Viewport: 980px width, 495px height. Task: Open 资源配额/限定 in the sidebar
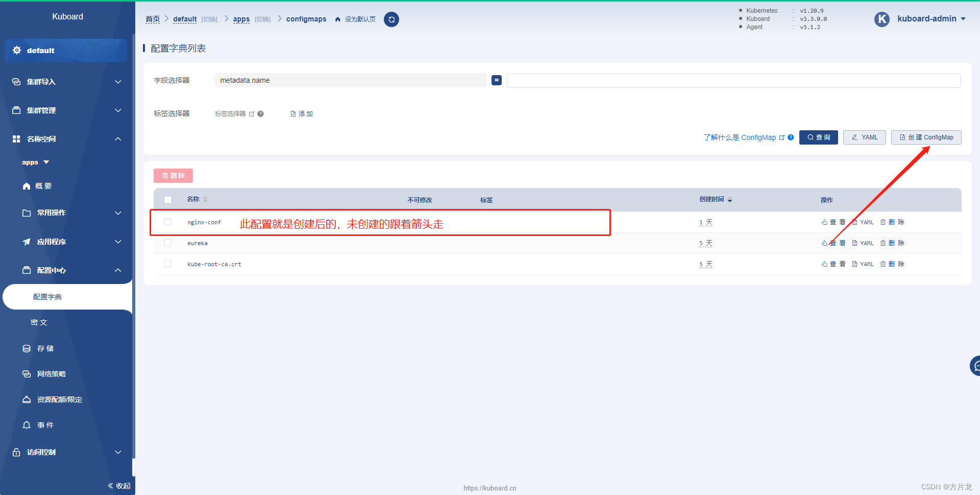(x=59, y=399)
